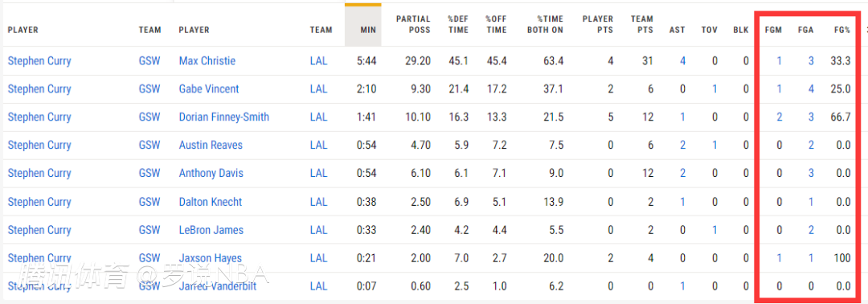Sort by PLAYER PTS column header
This screenshot has height=304, width=868.
(x=598, y=24)
